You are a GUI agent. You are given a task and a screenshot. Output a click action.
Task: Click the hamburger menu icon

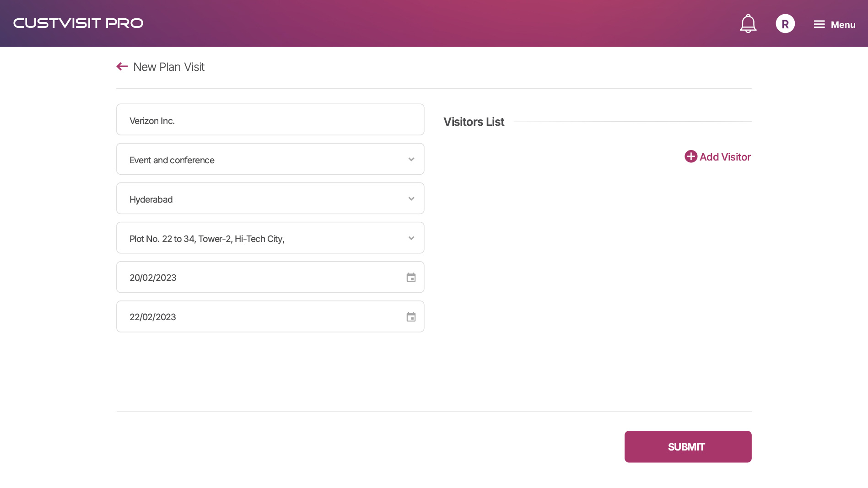819,24
